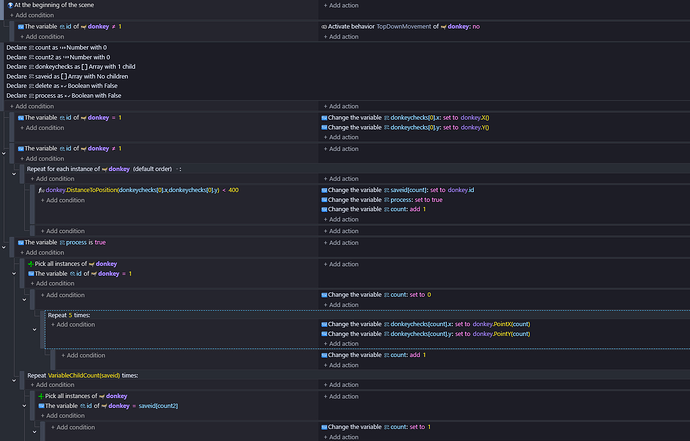Click 'Add action' below Activate behavior TopDownMovement

[341, 37]
